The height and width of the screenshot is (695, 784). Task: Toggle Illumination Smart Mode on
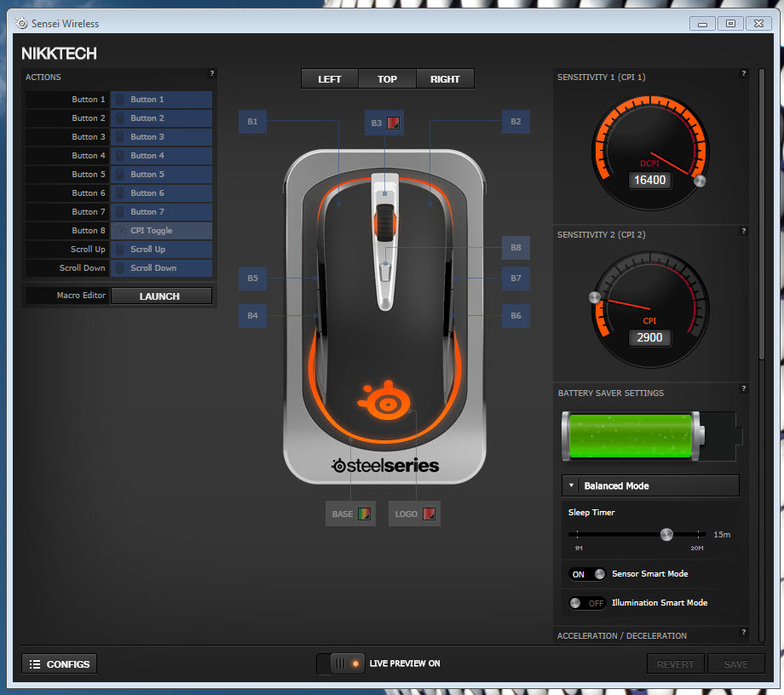point(587,603)
